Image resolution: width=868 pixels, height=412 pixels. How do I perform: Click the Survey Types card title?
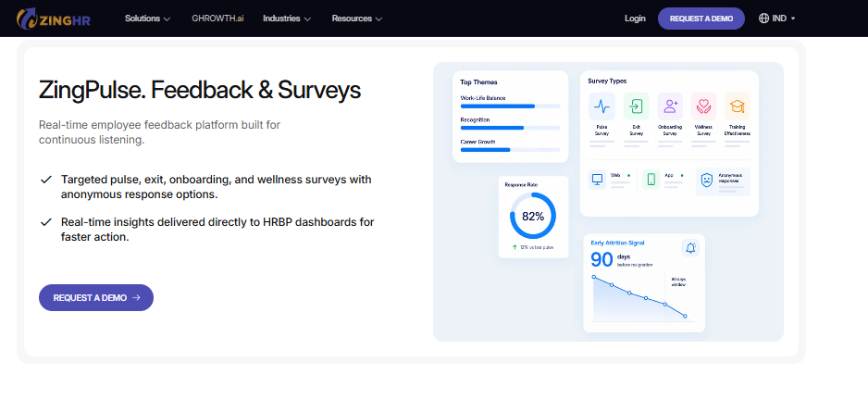pyautogui.click(x=607, y=81)
